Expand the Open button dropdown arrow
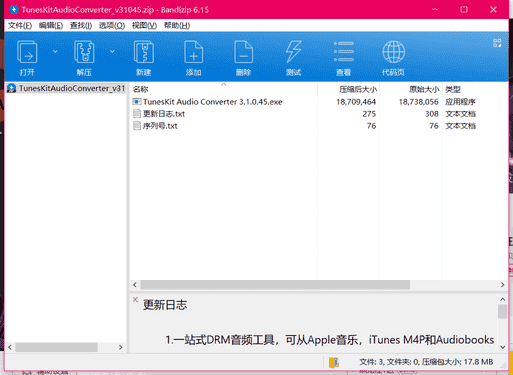 pyautogui.click(x=55, y=52)
